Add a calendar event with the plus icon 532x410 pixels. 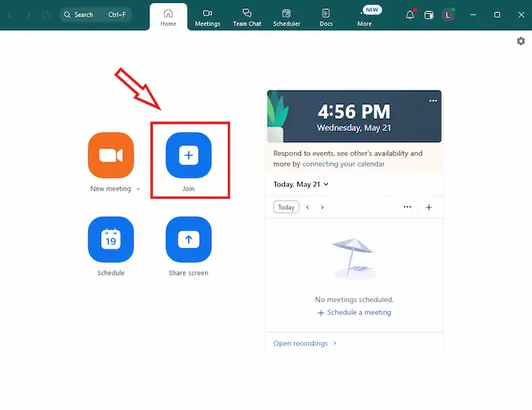tap(429, 207)
